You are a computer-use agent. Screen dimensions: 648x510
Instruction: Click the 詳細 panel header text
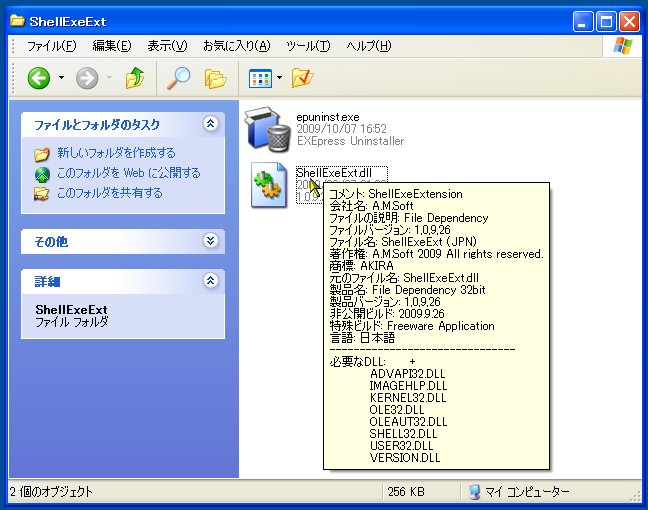pos(47,281)
